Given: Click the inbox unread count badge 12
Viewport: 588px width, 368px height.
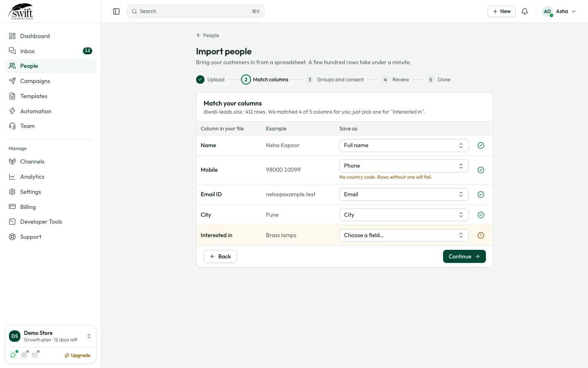Looking at the screenshot, I should 87,51.
